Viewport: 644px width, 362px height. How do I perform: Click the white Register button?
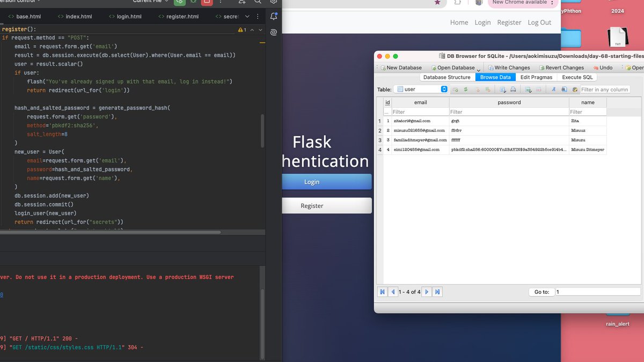point(327,205)
